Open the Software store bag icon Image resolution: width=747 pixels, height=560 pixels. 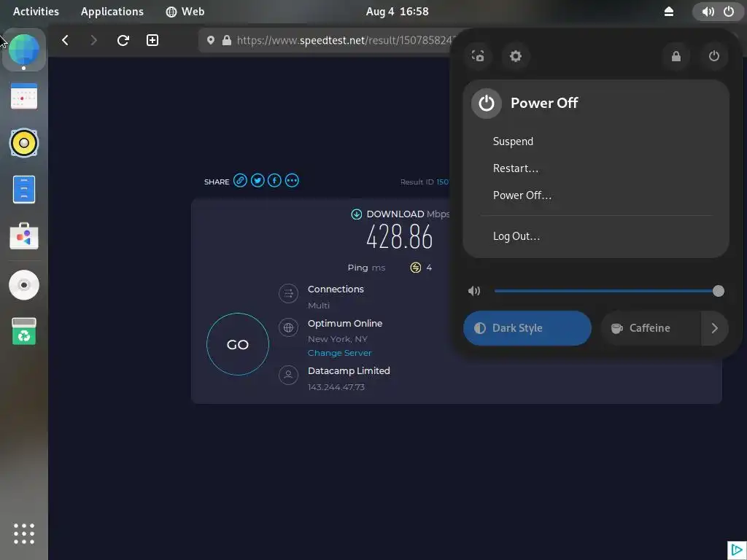click(24, 236)
